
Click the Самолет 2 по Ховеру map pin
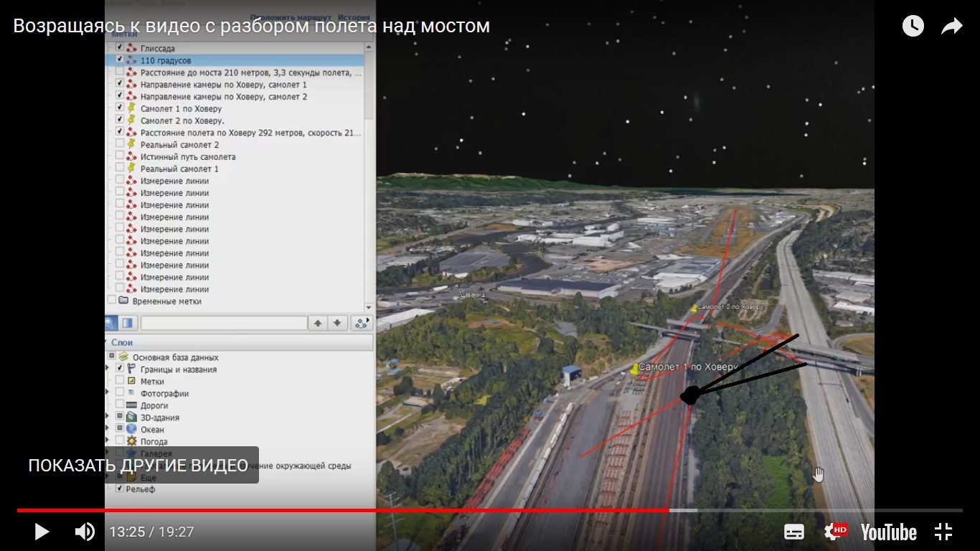point(694,307)
